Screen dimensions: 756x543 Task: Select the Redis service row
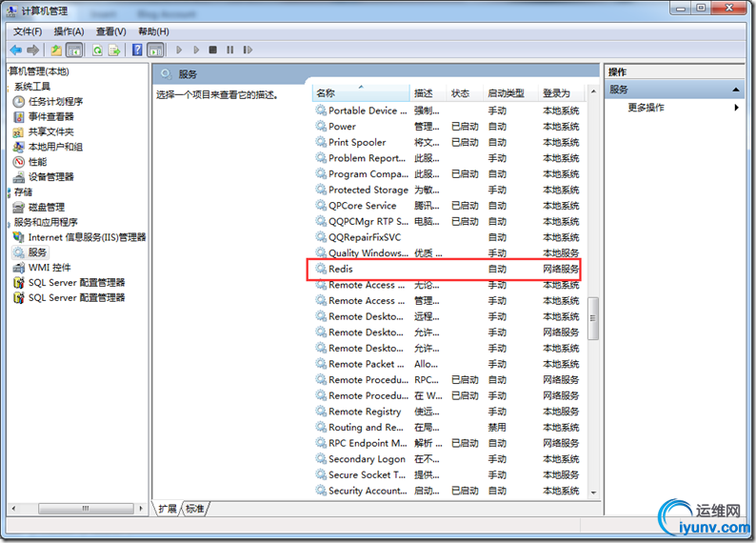447,269
